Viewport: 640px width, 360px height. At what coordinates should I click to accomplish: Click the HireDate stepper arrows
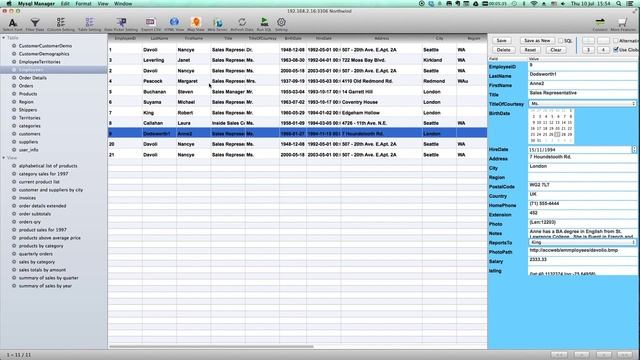[634, 149]
